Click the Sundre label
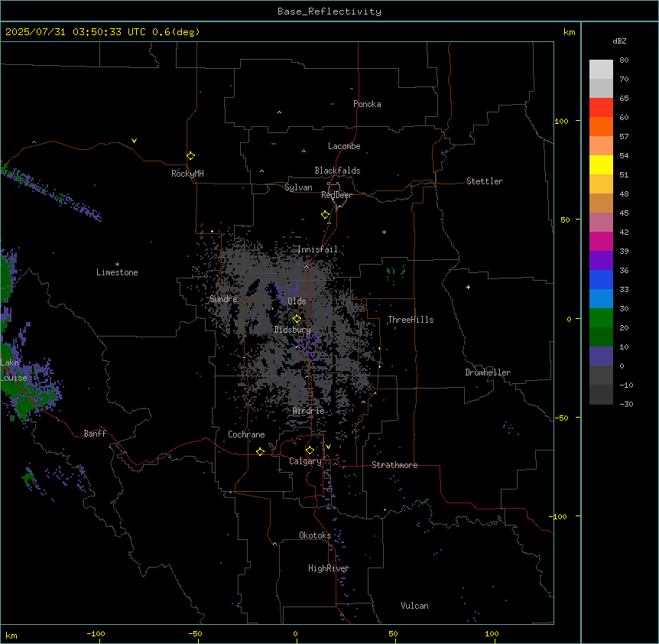 point(223,299)
